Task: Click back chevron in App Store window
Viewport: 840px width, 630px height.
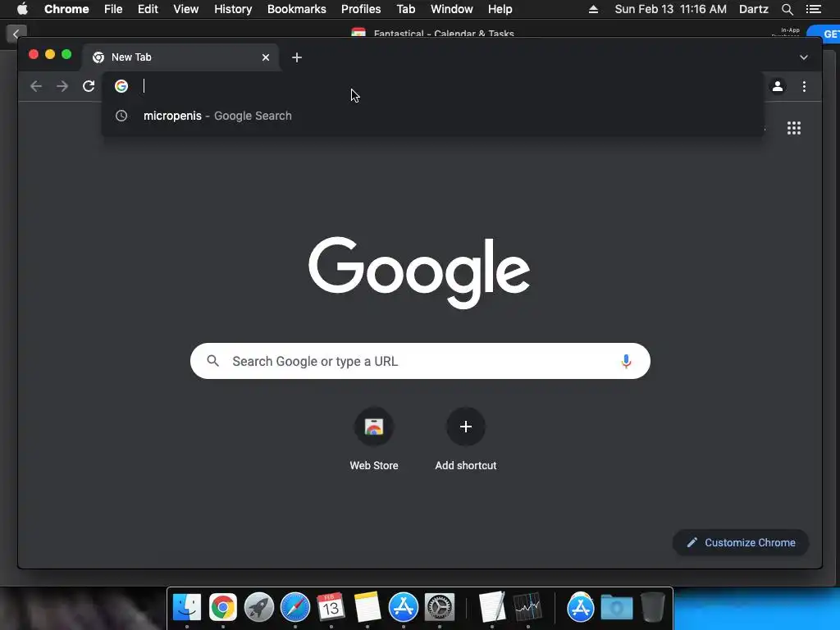Action: tap(16, 34)
